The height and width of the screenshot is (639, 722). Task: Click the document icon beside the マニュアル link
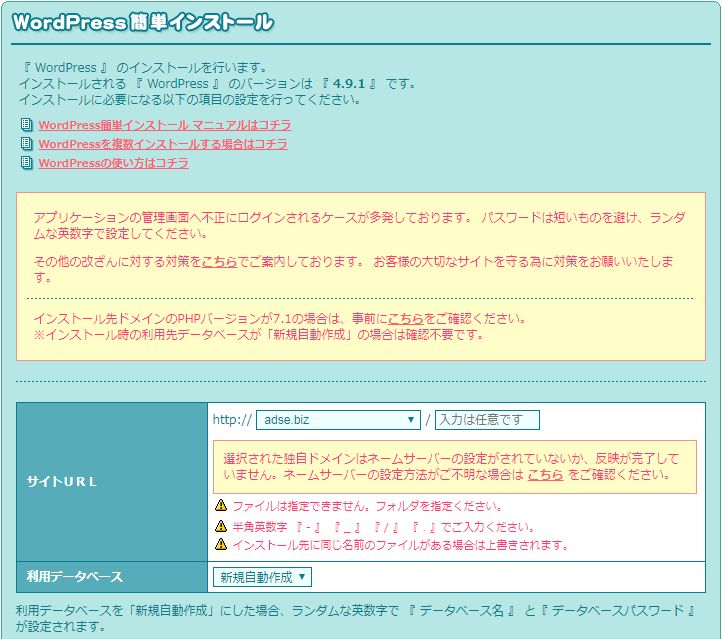26,125
